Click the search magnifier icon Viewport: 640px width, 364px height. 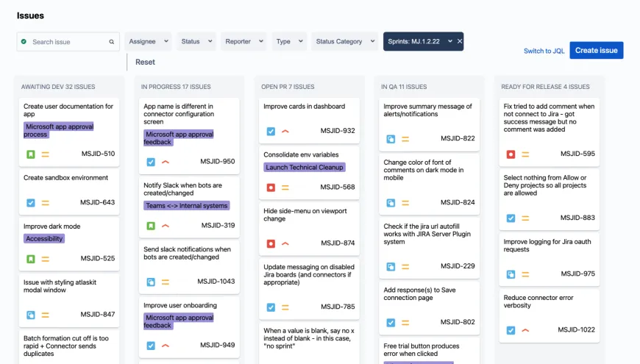point(112,42)
